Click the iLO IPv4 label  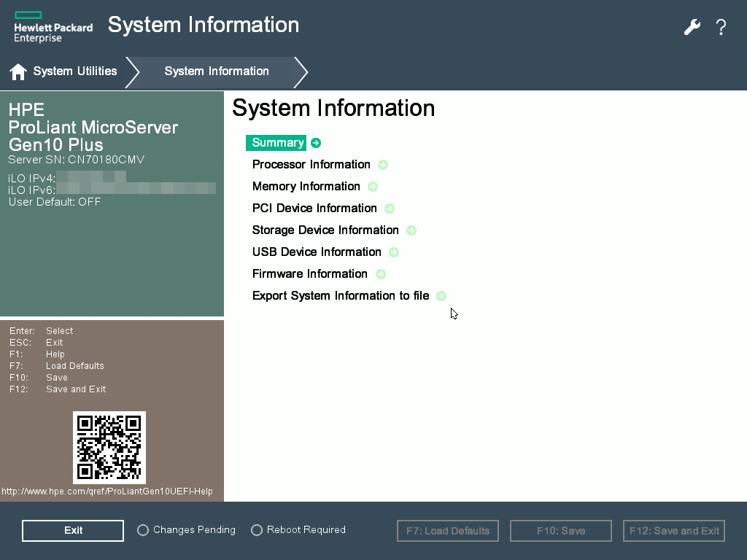[32, 179]
